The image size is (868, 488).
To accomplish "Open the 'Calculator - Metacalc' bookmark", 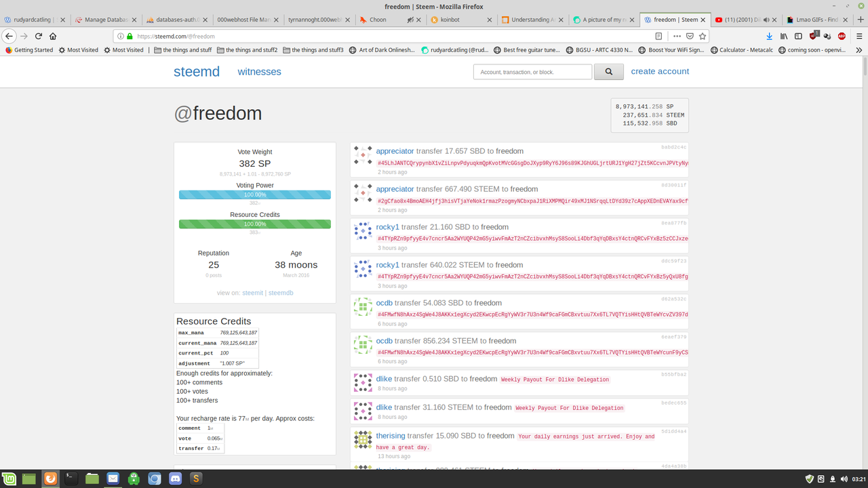I will click(x=741, y=49).
